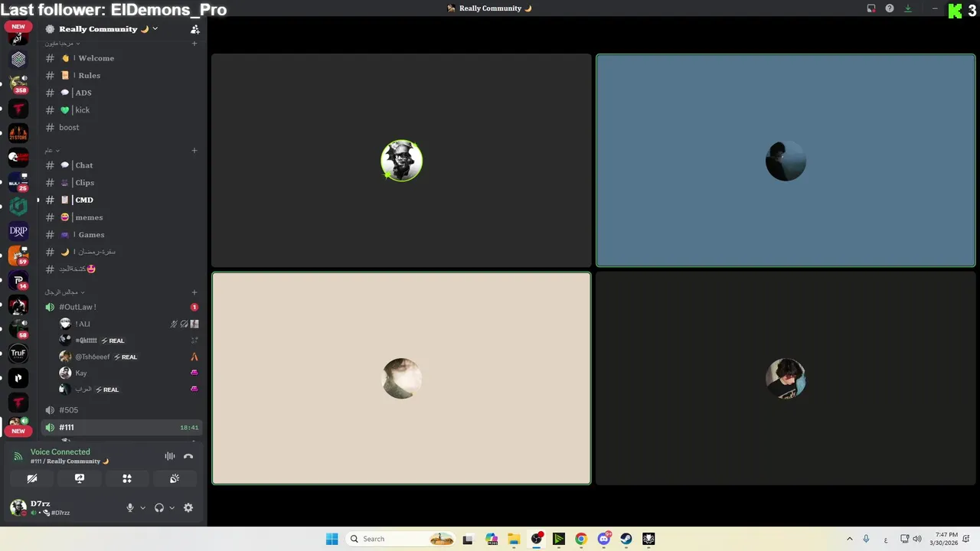Open the user Settings gear icon
The width and height of the screenshot is (980, 551).
tap(188, 507)
